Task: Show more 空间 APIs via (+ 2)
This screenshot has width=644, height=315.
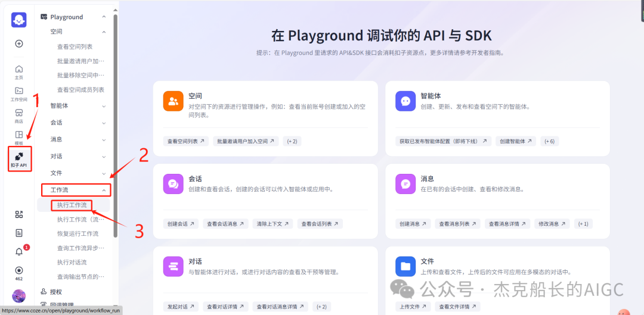Action: [292, 141]
